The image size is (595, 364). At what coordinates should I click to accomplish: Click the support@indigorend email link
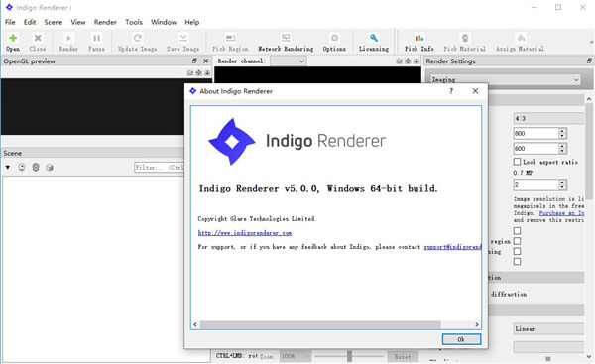pos(452,247)
